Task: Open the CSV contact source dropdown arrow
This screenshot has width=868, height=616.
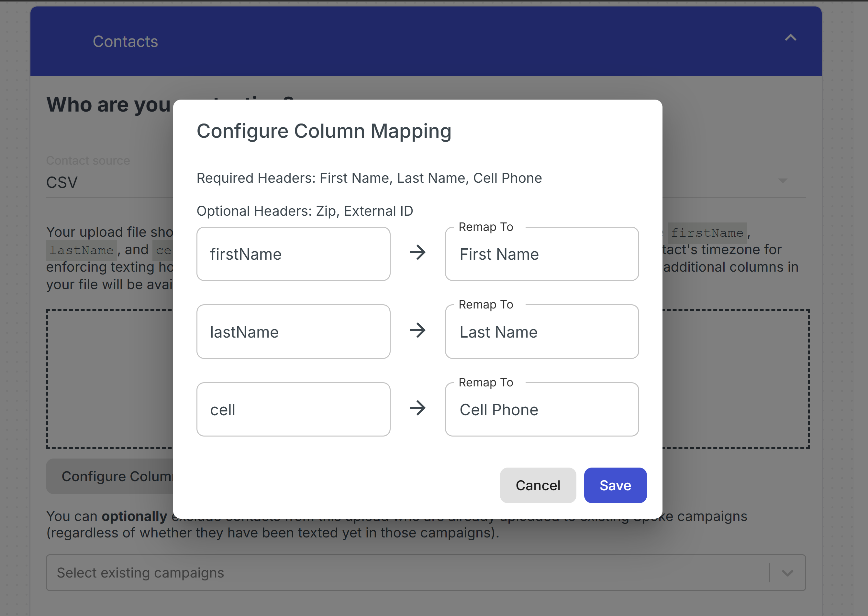Action: (782, 180)
